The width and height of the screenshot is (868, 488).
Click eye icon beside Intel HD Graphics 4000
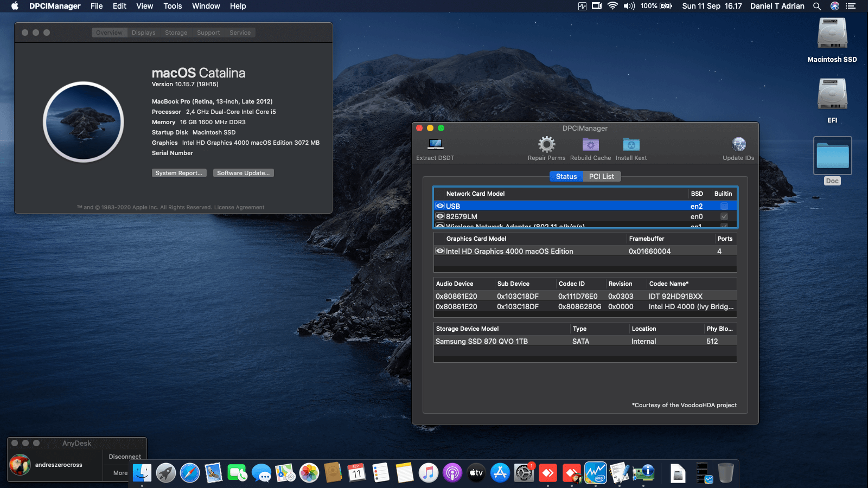point(440,251)
